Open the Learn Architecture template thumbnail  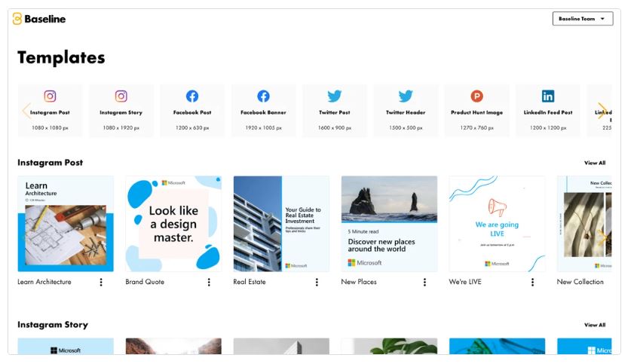point(66,224)
